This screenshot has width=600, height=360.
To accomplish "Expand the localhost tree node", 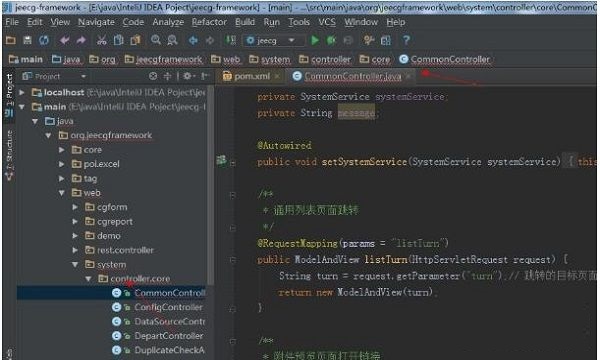I will (x=22, y=92).
